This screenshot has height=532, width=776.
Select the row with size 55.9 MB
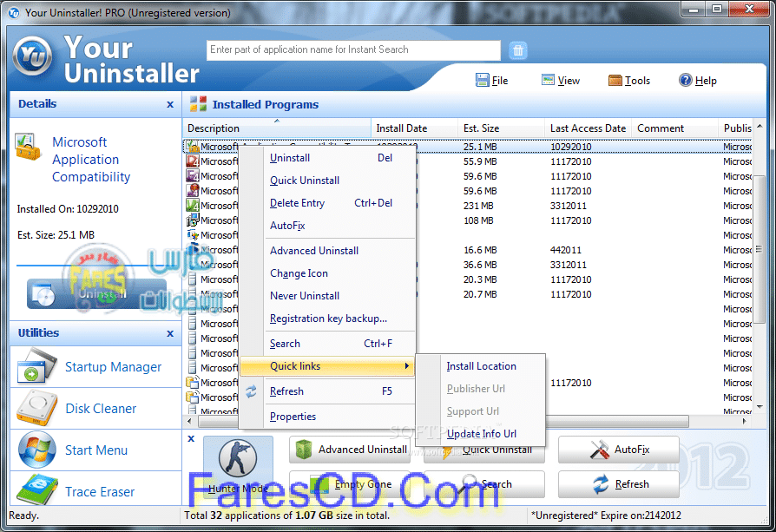click(468, 161)
